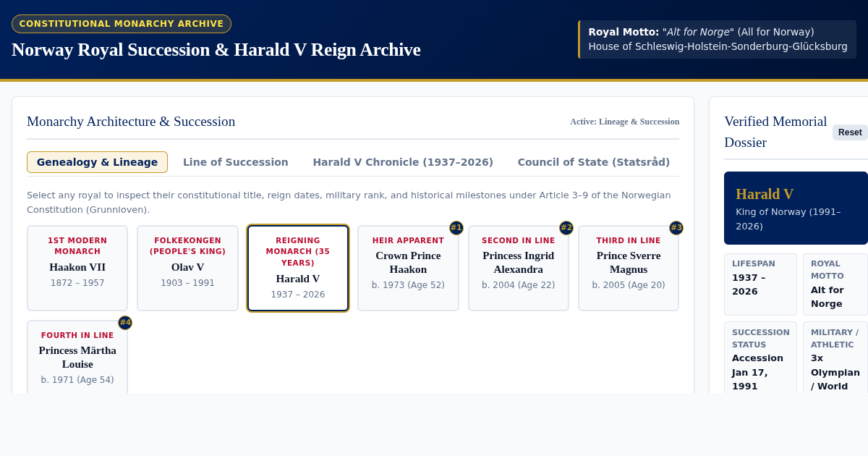Select the Olav V royal card
This screenshot has height=456, width=868.
pyautogui.click(x=187, y=269)
